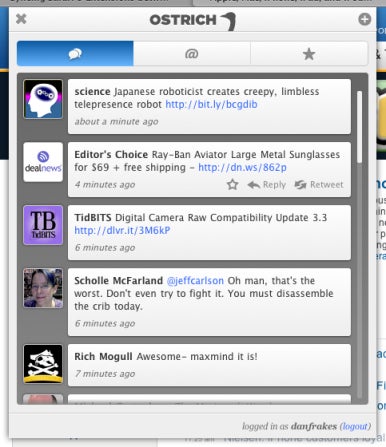Click the science account avatar
This screenshot has height=447, width=386.
(43, 99)
